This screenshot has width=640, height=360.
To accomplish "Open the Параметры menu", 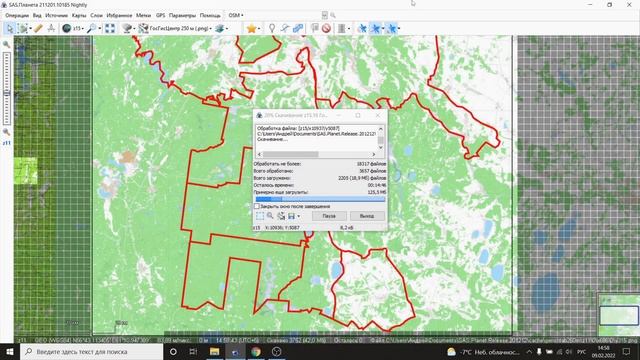I will coord(182,16).
